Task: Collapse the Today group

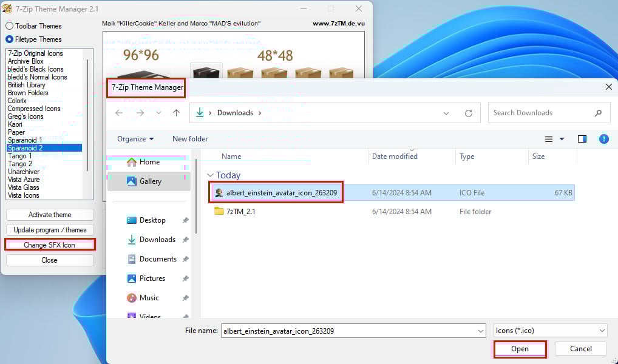Action: (211, 175)
